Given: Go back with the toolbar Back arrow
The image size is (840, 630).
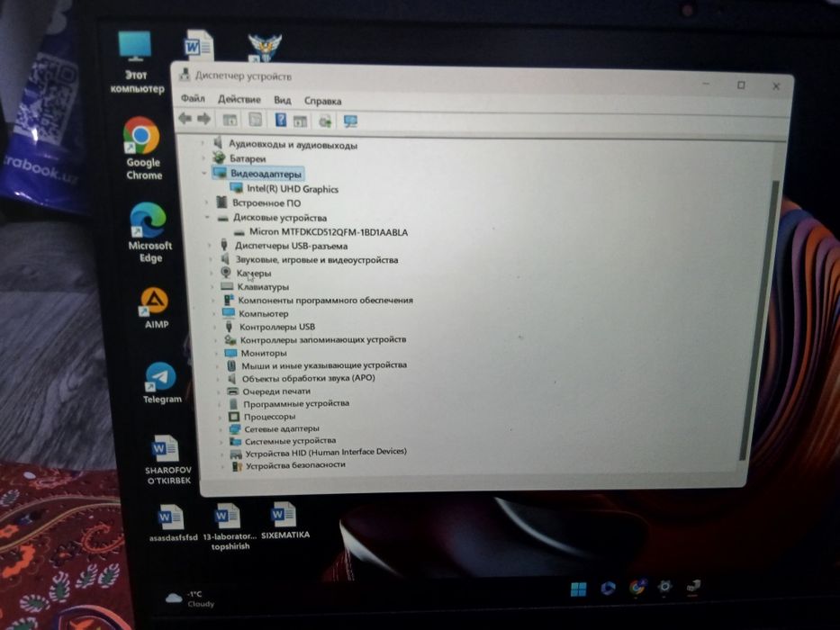Looking at the screenshot, I should click(185, 119).
